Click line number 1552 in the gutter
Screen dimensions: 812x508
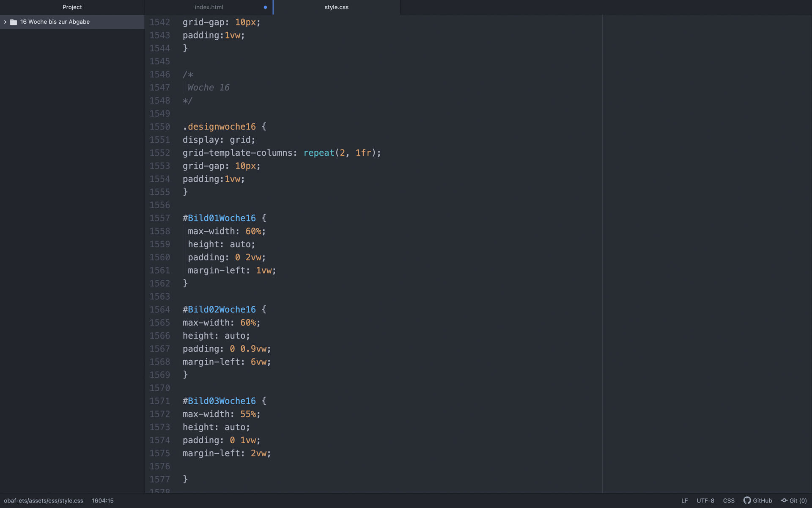[159, 153]
